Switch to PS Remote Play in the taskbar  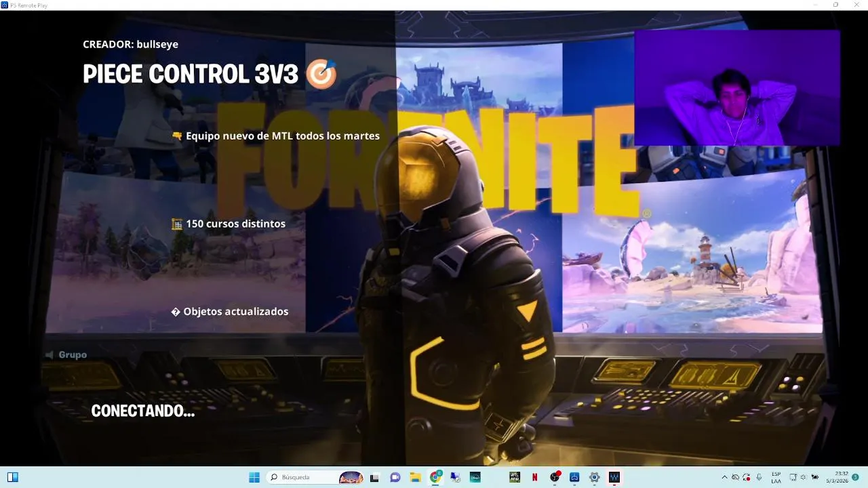(574, 477)
